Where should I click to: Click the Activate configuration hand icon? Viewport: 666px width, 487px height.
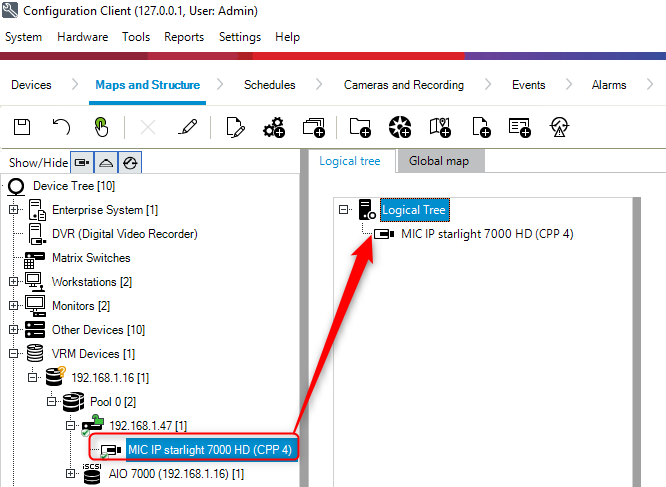101,126
